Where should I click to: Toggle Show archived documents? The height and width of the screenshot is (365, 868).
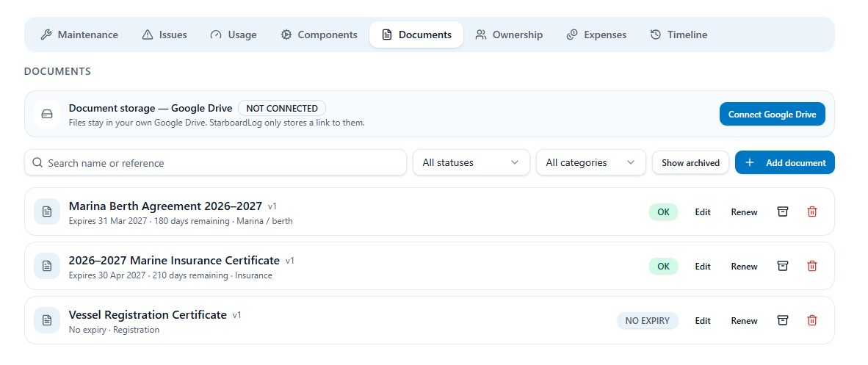coord(690,163)
